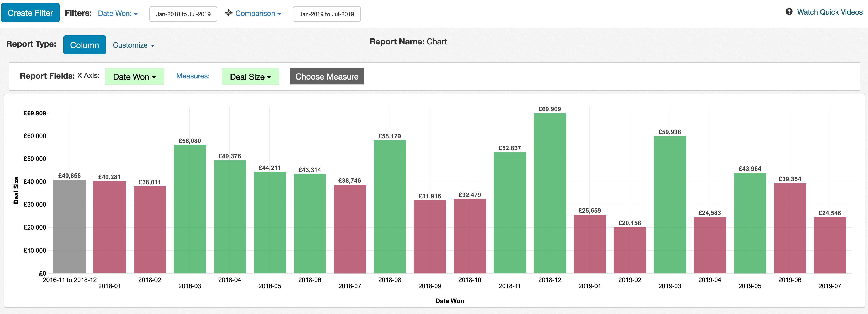Click the red 2019-02 bar

point(630,250)
